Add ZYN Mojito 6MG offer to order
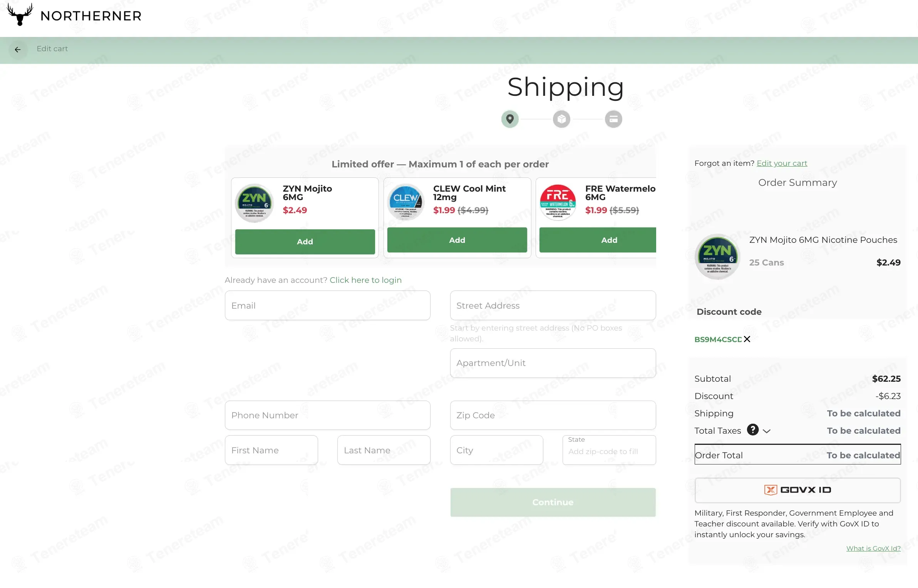This screenshot has height=588, width=918. tap(305, 242)
